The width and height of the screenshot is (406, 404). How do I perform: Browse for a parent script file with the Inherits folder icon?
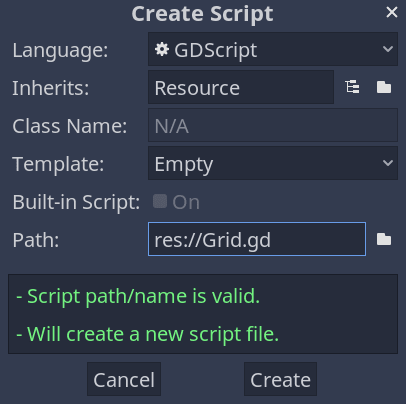384,87
